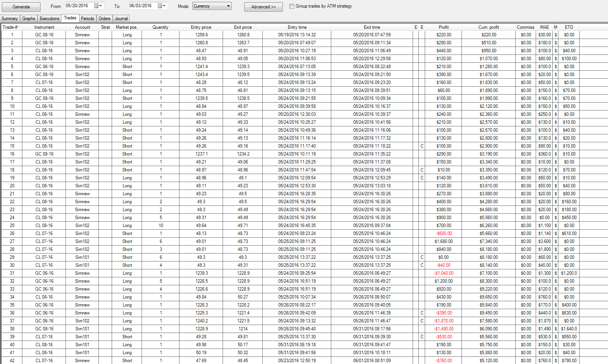608x364 pixels.
Task: Click the -$1,870.00 loss in trade 37
Action: pos(444,321)
